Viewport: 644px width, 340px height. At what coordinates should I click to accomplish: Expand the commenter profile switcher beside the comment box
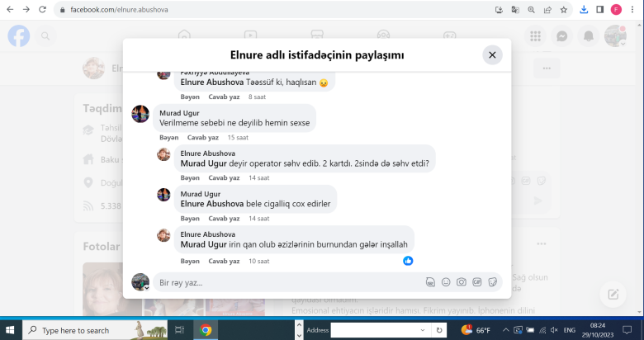[146, 287]
